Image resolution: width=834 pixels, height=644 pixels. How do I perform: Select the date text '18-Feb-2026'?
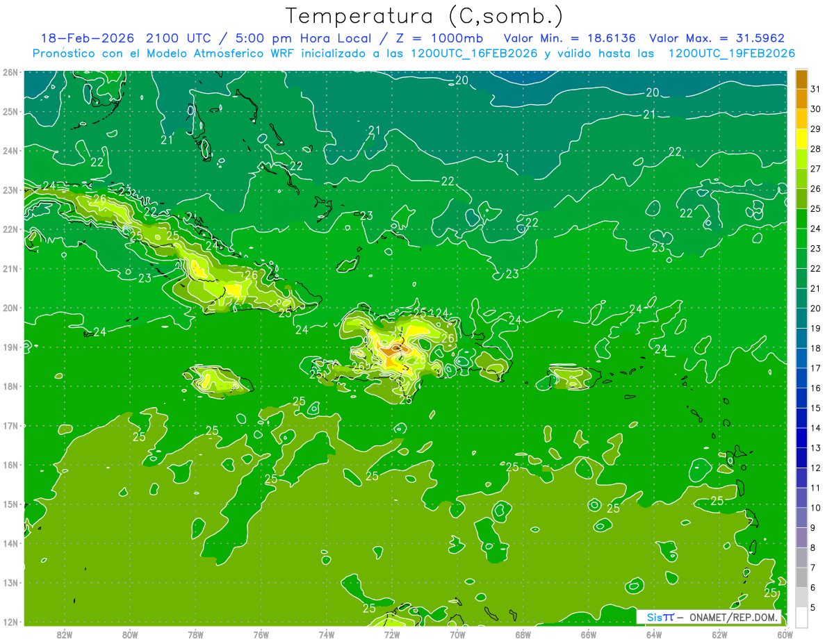click(88, 38)
